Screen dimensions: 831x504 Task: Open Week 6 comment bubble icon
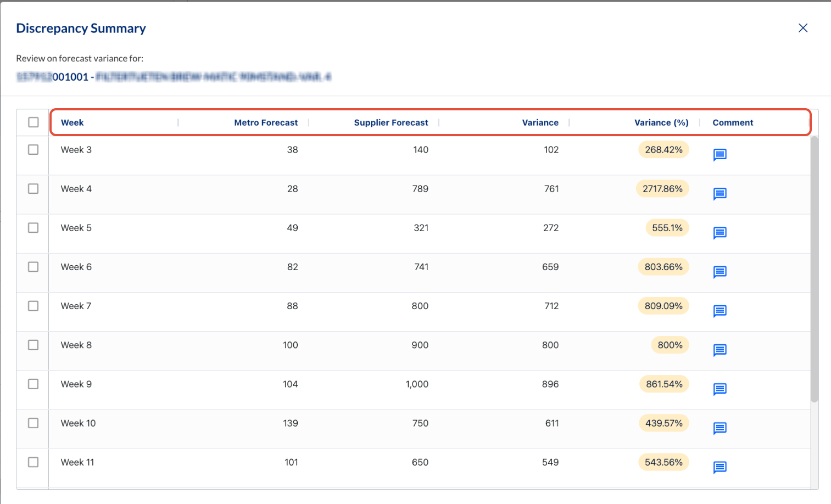click(x=720, y=272)
